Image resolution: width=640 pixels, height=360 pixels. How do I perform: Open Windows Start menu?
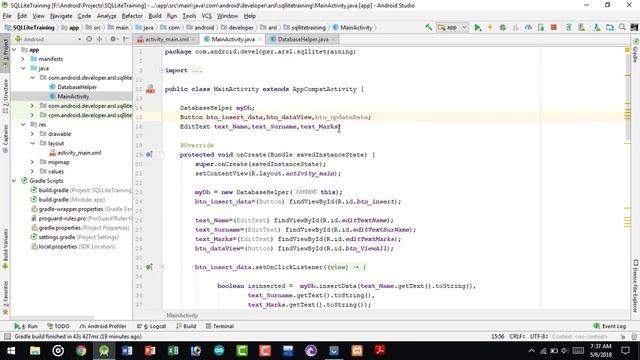tap(11, 351)
